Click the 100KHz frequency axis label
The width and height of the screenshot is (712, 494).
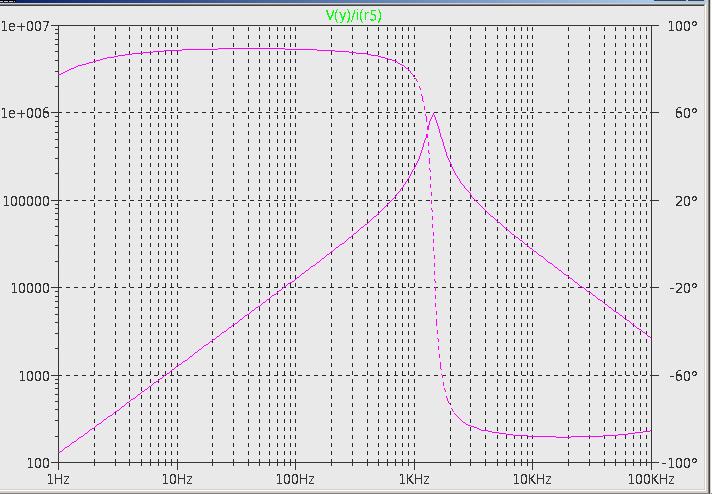tap(651, 479)
